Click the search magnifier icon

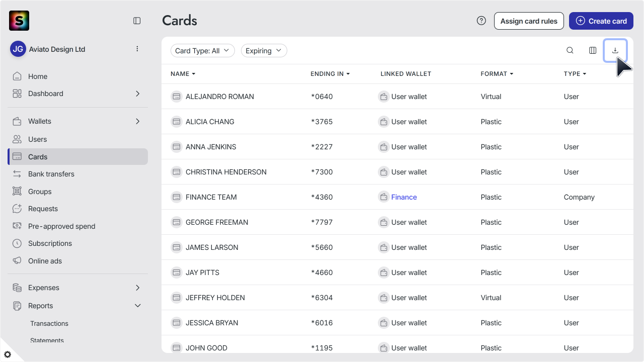pos(570,50)
